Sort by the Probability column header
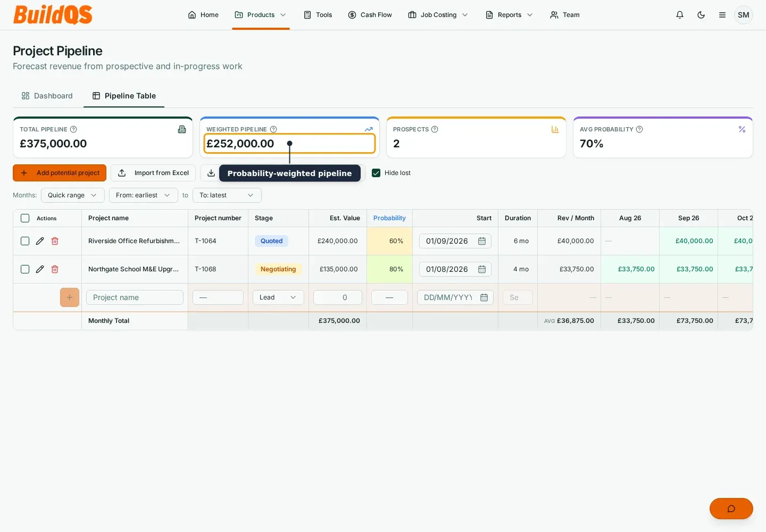The width and height of the screenshot is (766, 532). (389, 218)
